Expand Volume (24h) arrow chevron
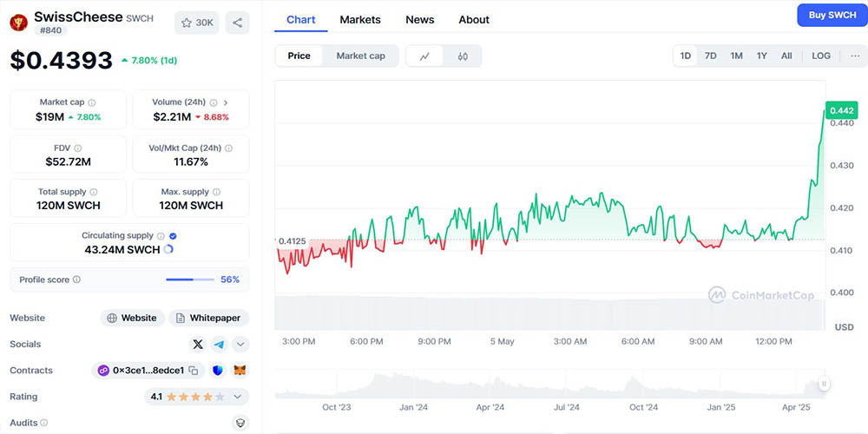 coord(226,102)
